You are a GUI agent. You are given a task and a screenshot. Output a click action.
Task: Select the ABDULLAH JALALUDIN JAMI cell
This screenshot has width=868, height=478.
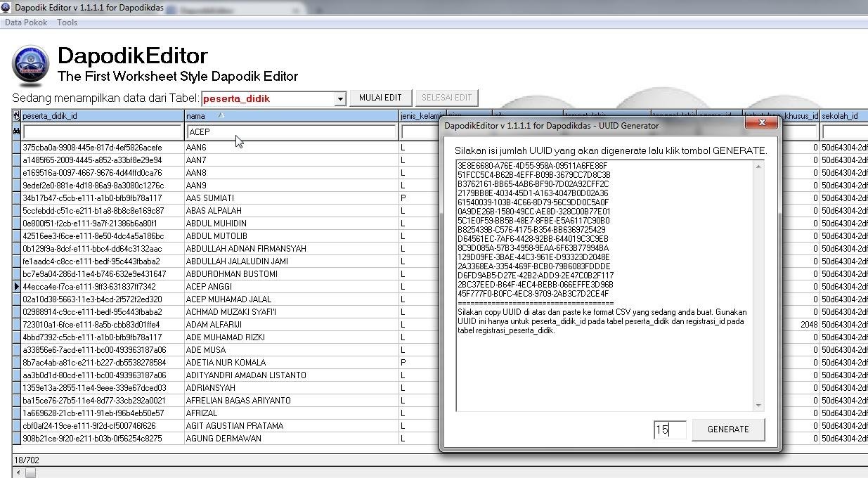[292, 261]
